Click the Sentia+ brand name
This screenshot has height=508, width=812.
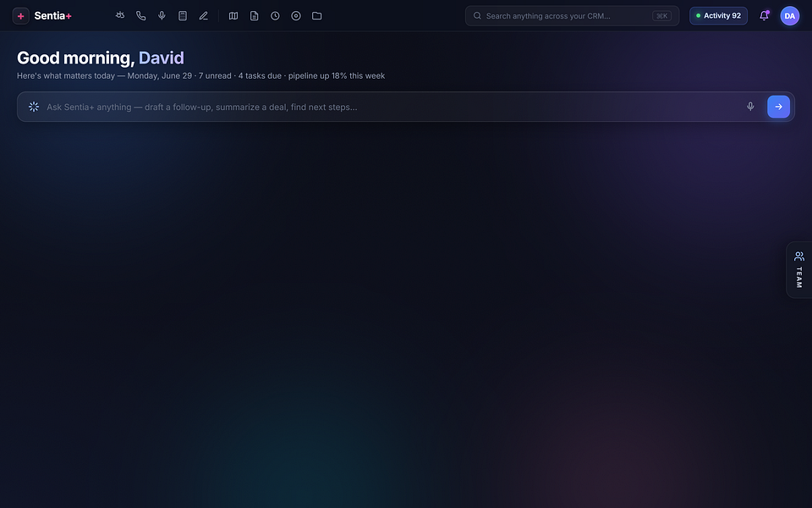(52, 15)
